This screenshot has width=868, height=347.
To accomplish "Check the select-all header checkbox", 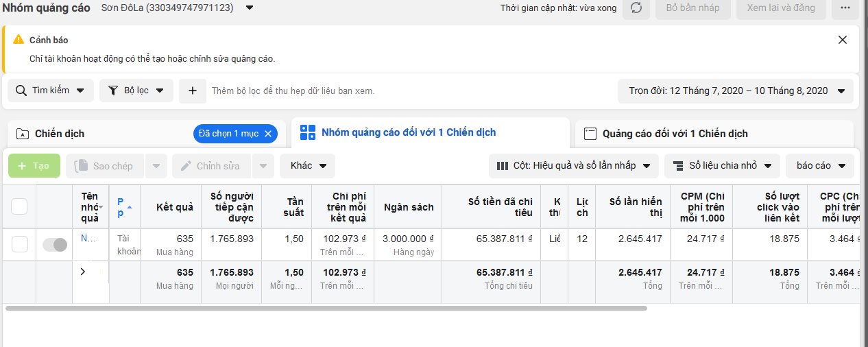I will 19,206.
